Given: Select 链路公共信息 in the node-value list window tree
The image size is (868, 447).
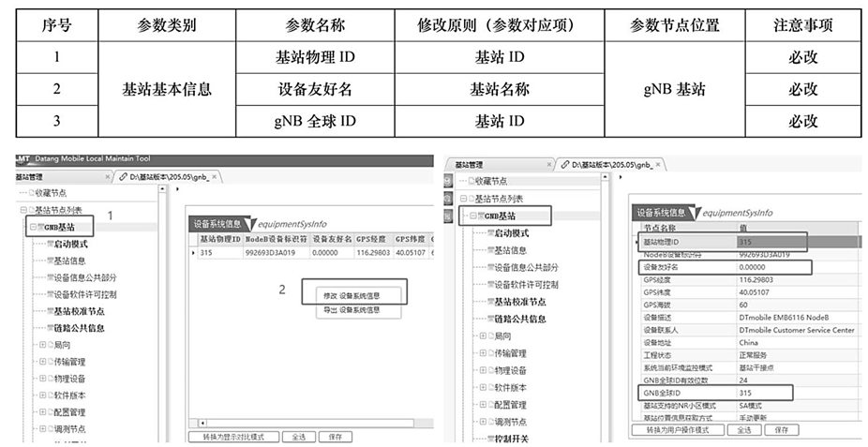Looking at the screenshot, I should (x=520, y=320).
